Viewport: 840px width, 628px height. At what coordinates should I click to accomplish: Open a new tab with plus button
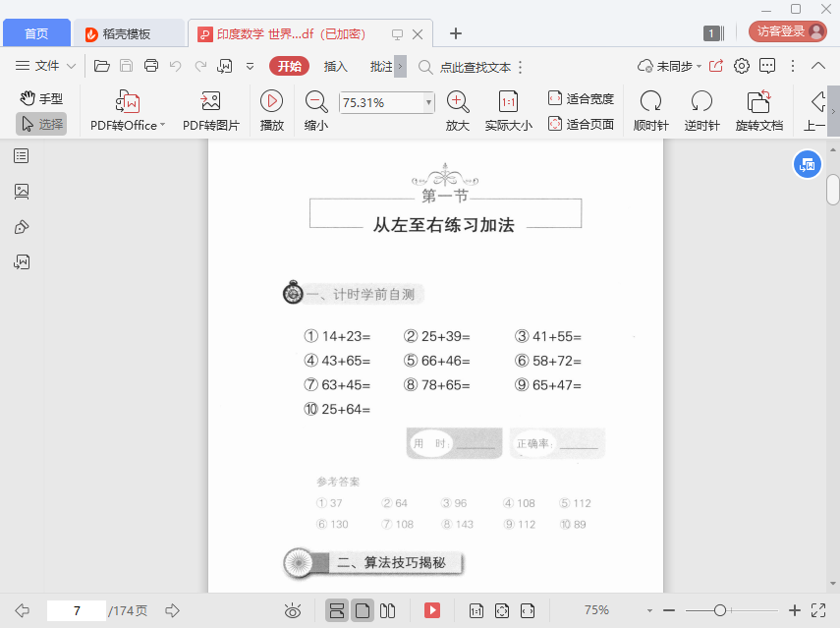pos(455,33)
